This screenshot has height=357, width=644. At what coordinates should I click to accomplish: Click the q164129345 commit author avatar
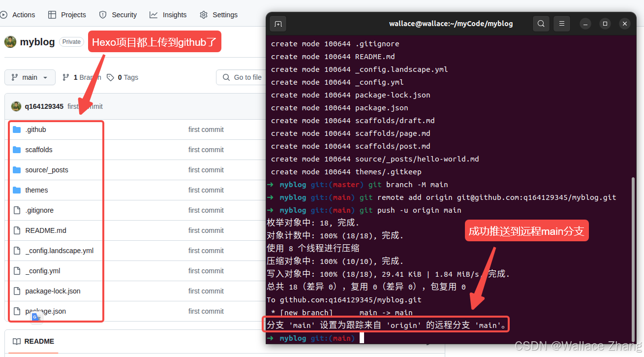tap(16, 106)
